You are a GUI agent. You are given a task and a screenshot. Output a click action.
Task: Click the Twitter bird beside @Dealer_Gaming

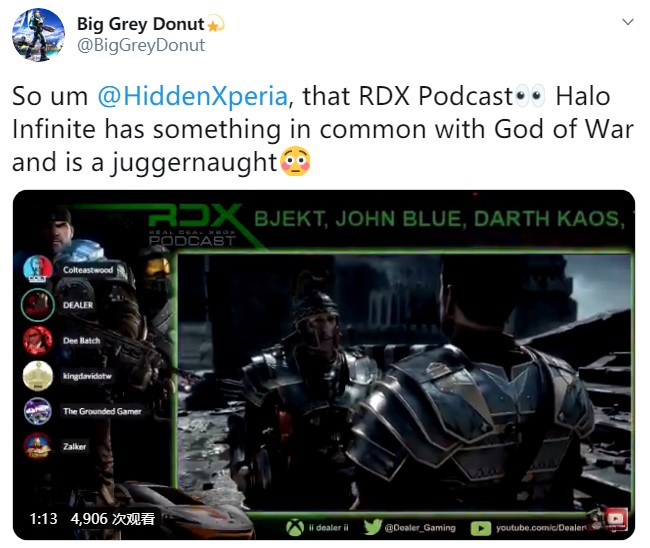[373, 527]
